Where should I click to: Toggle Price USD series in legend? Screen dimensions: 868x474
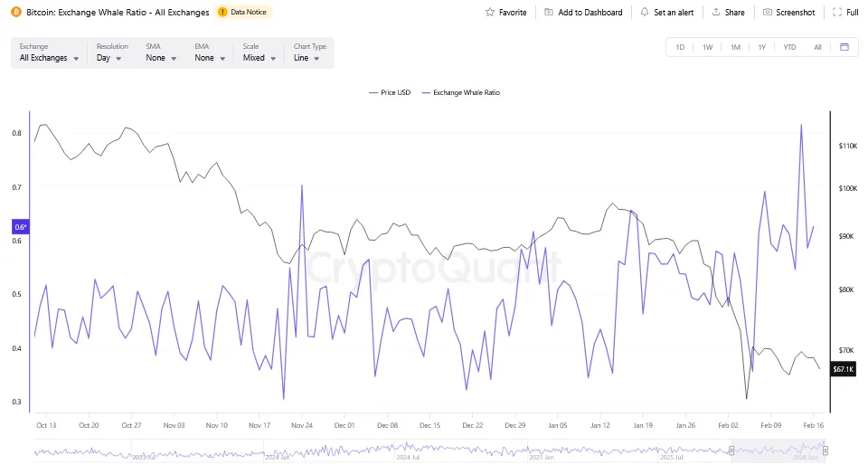click(x=391, y=92)
